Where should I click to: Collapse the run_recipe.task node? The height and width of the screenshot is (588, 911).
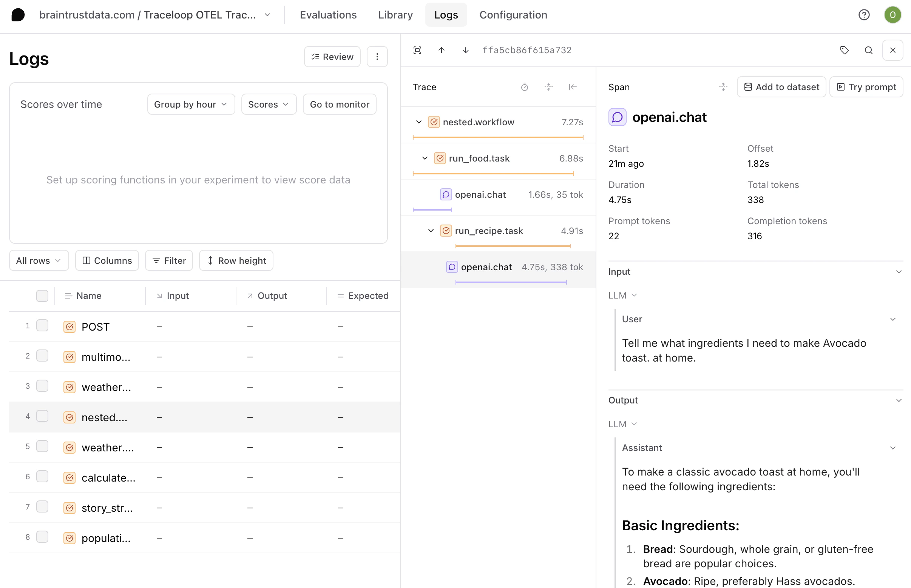point(431,231)
